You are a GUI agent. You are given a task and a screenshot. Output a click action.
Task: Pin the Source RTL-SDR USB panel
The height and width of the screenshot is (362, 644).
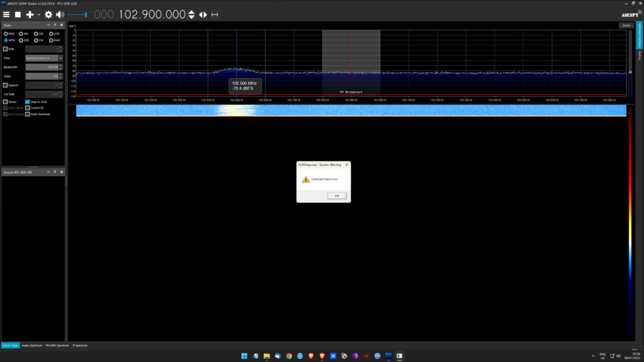(x=55, y=172)
